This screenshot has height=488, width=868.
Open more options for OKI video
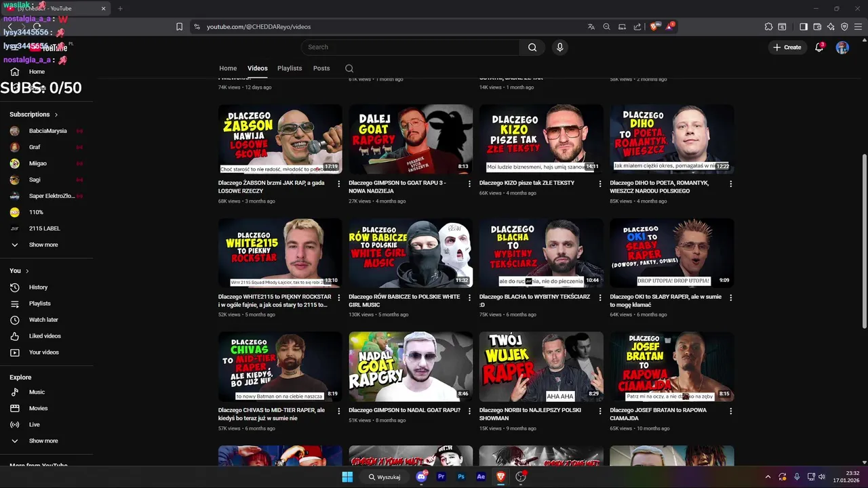[x=730, y=298]
